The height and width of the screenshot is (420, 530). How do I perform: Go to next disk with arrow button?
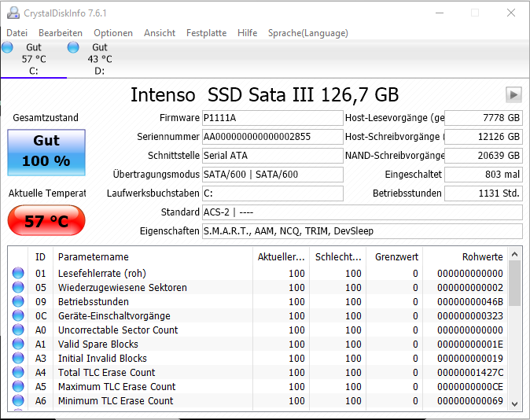click(x=513, y=94)
